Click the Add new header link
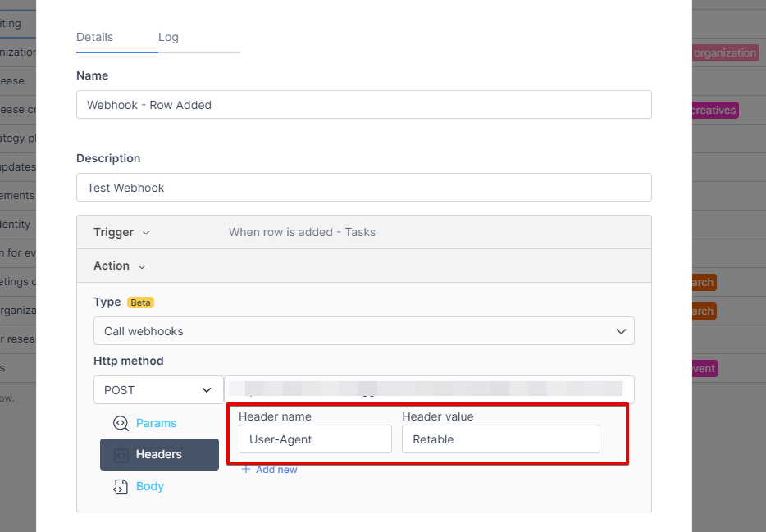Screen dimensions: 766x532 tap(270, 470)
